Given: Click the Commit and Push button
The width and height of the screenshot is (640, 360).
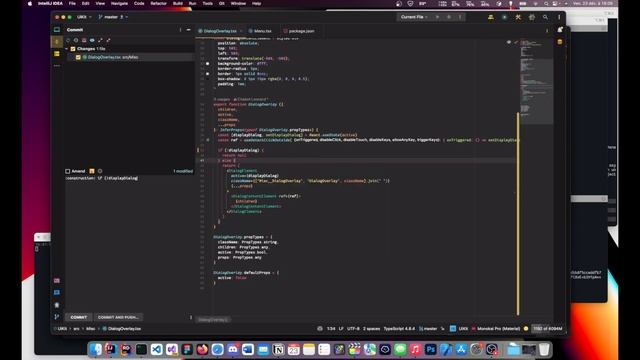Looking at the screenshot, I should tap(118, 317).
